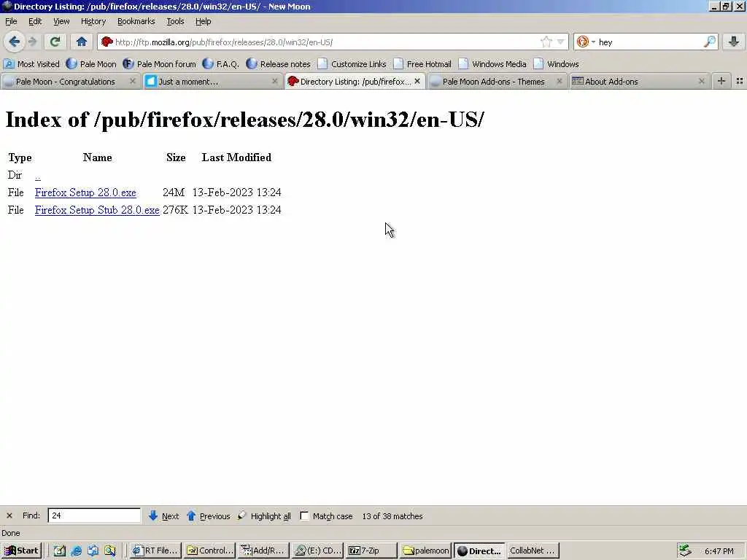Open the Windows Start menu
The width and height of the screenshot is (747, 560).
click(21, 551)
